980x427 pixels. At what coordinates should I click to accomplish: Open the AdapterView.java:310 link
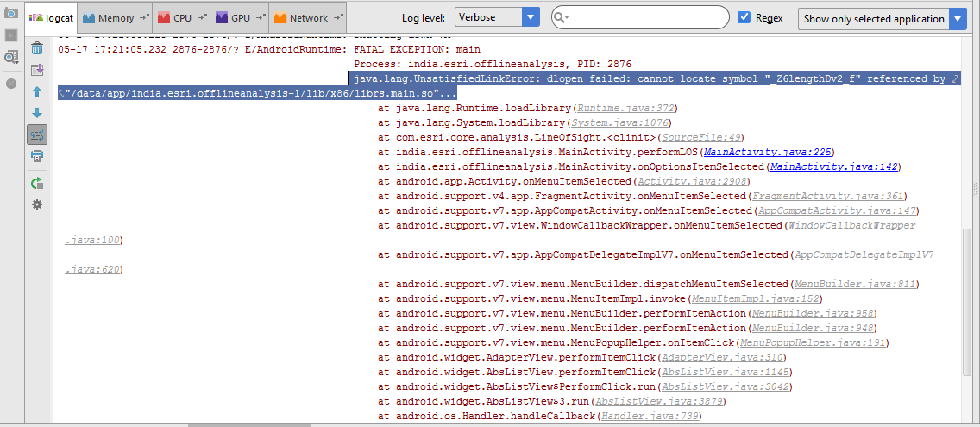pyautogui.click(x=721, y=358)
